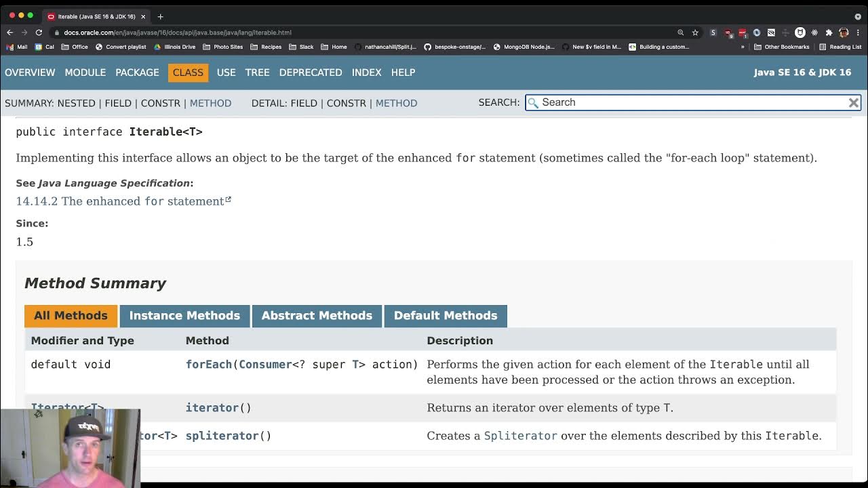Clear the search box with X icon
This screenshot has height=488, width=868.
point(854,102)
